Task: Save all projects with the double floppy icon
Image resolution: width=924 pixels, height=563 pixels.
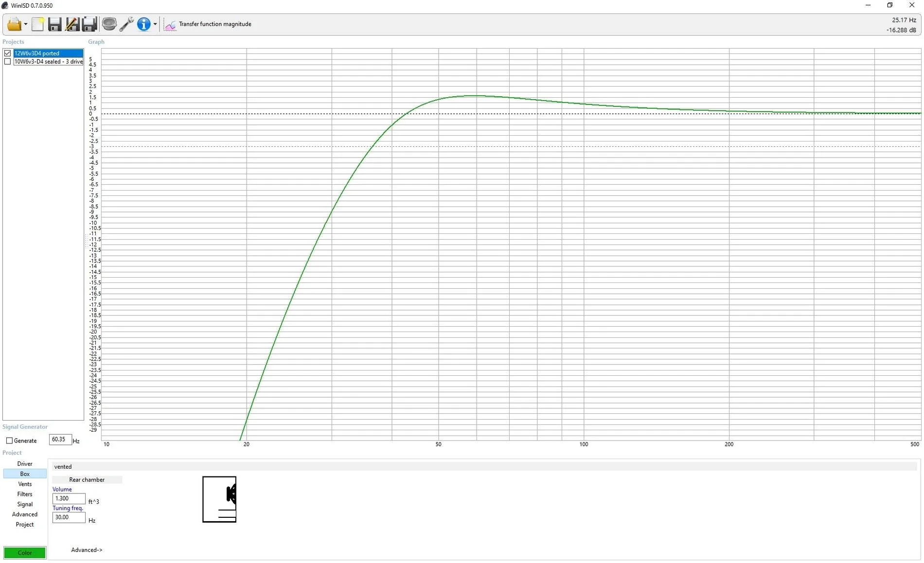Action: (89, 24)
